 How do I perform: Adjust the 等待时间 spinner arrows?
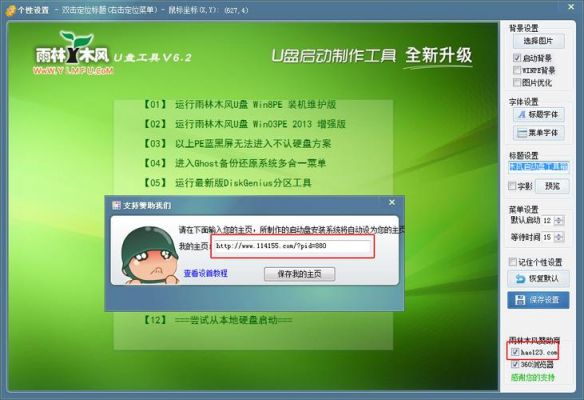pos(558,237)
